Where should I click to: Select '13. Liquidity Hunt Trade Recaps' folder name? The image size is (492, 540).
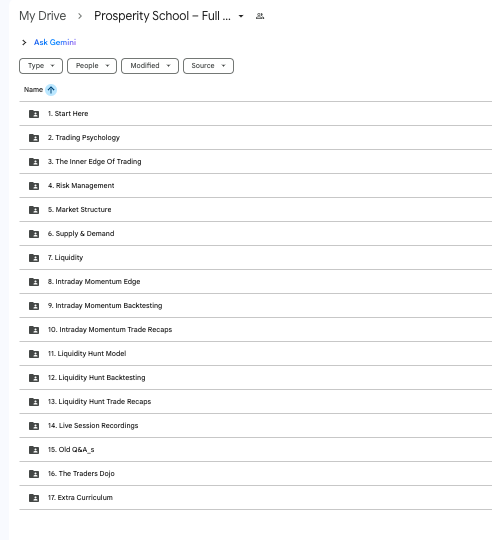pyautogui.click(x=100, y=402)
